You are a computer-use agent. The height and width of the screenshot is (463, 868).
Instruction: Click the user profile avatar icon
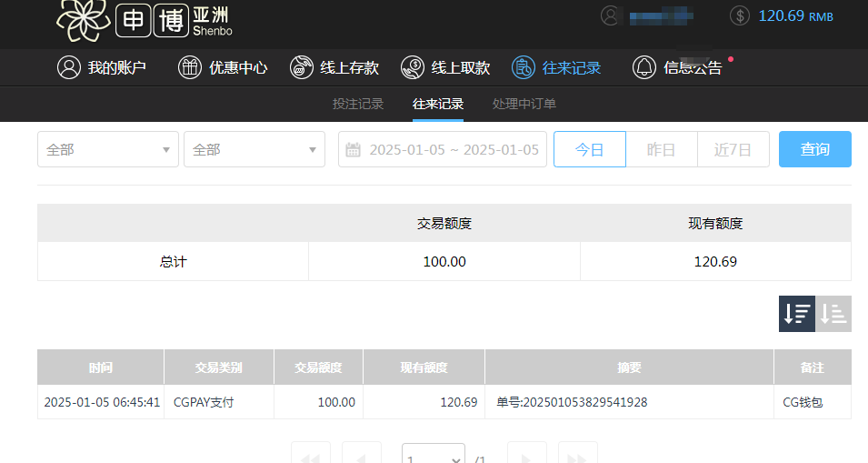coord(610,15)
